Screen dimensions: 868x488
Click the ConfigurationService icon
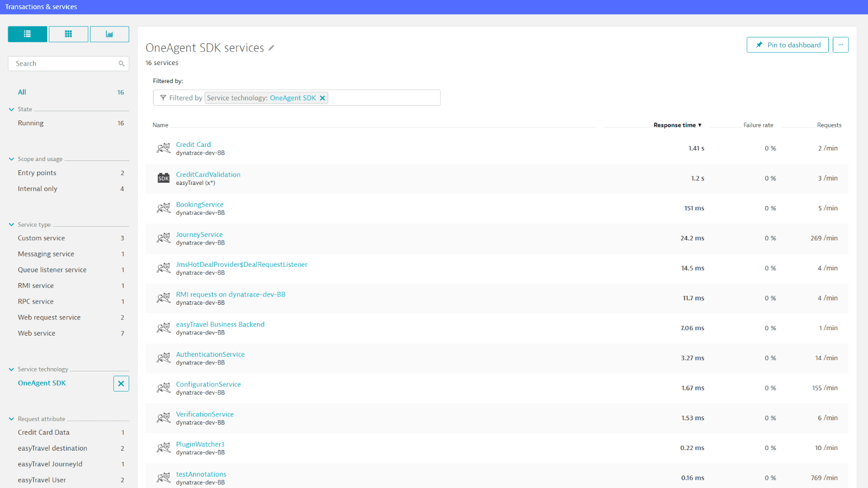163,388
